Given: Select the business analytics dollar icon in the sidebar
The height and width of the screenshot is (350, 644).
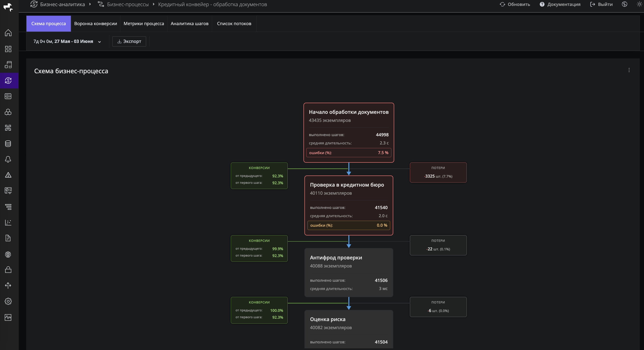Looking at the screenshot, I should [x=8, y=80].
